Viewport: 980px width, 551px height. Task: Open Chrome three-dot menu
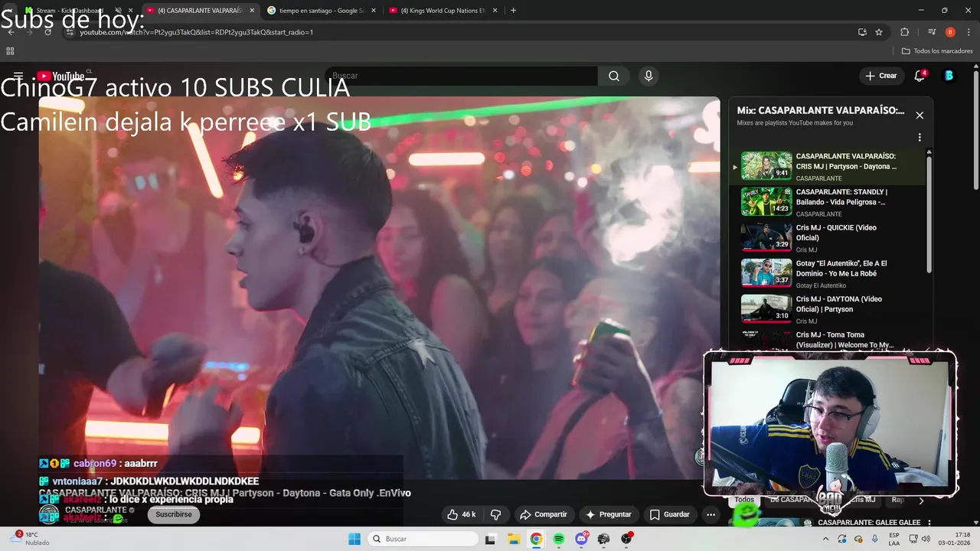pyautogui.click(x=969, y=32)
